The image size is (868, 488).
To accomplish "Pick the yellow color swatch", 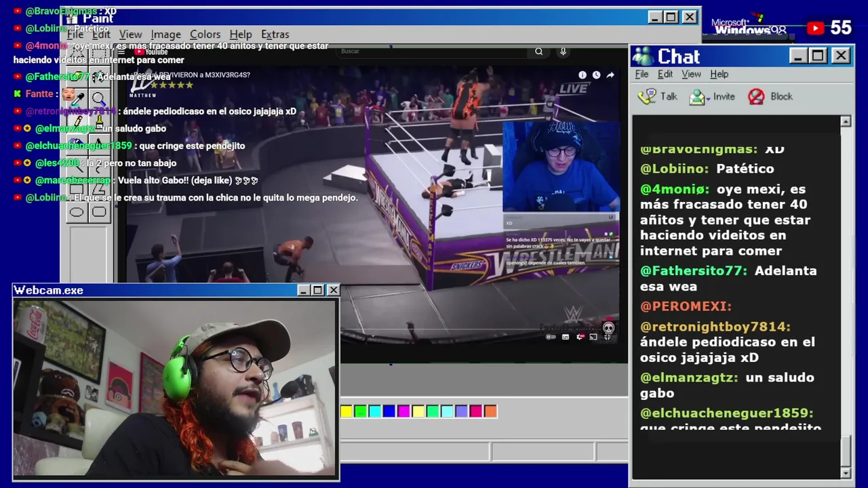I will tap(347, 411).
